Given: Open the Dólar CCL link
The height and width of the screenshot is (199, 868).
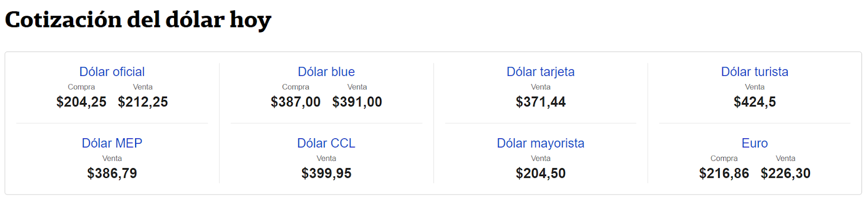Looking at the screenshot, I should [x=326, y=143].
